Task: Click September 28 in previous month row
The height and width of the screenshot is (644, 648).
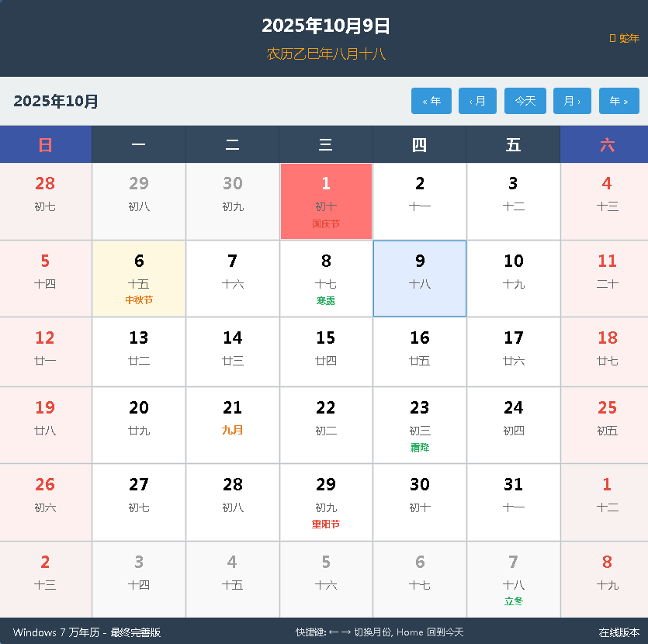Action: [x=45, y=202]
